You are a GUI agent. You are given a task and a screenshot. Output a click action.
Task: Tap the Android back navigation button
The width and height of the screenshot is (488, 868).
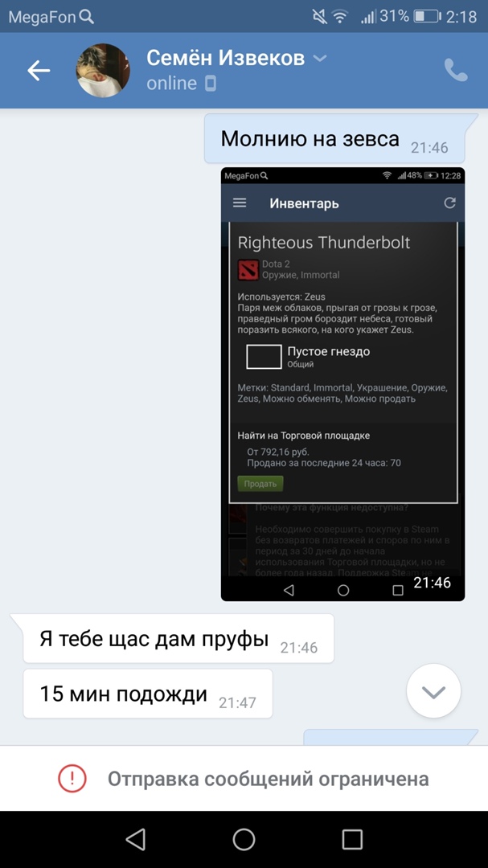point(136,839)
